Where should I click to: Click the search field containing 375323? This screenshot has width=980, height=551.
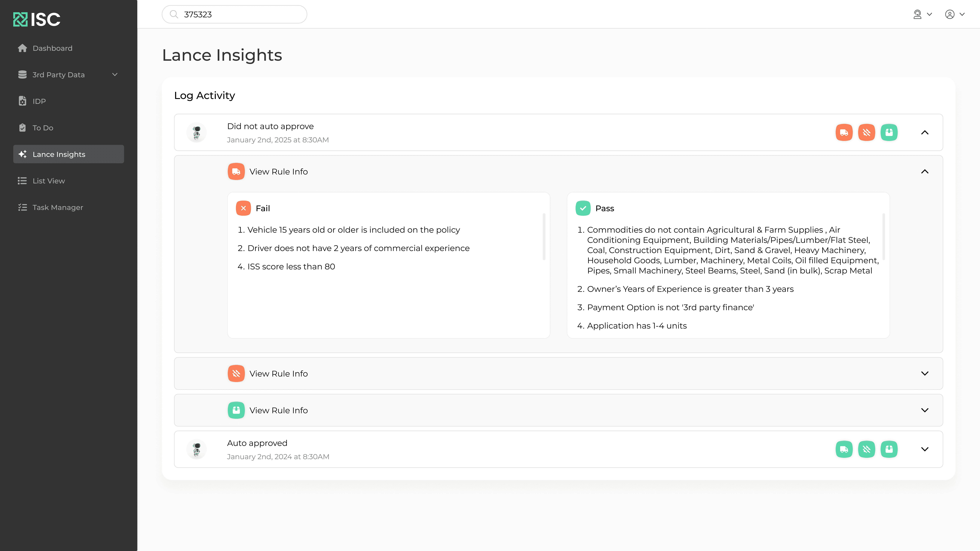[234, 14]
